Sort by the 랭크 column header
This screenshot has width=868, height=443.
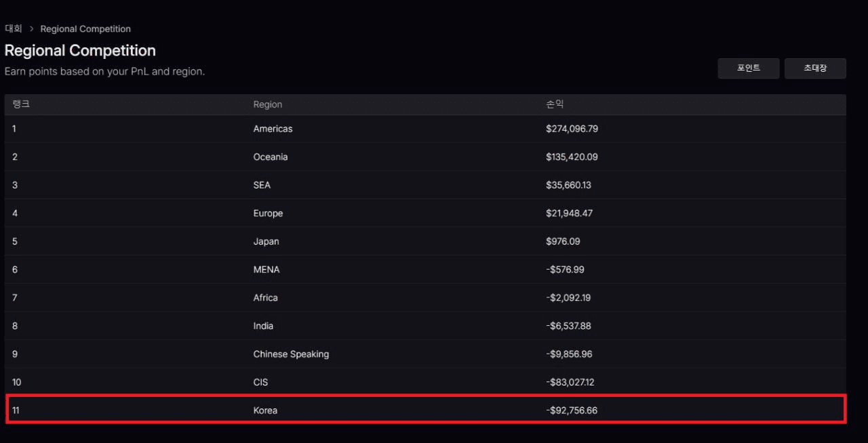coord(21,104)
